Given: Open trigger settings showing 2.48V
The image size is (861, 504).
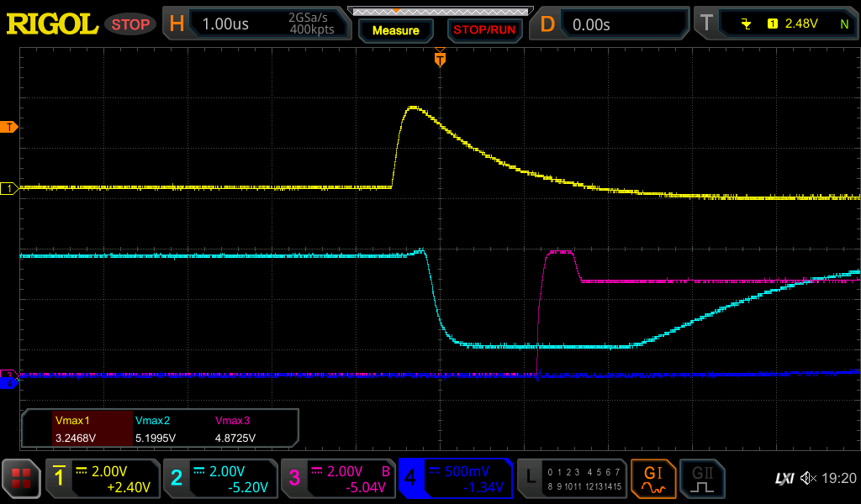Looking at the screenshot, I should click(776, 24).
